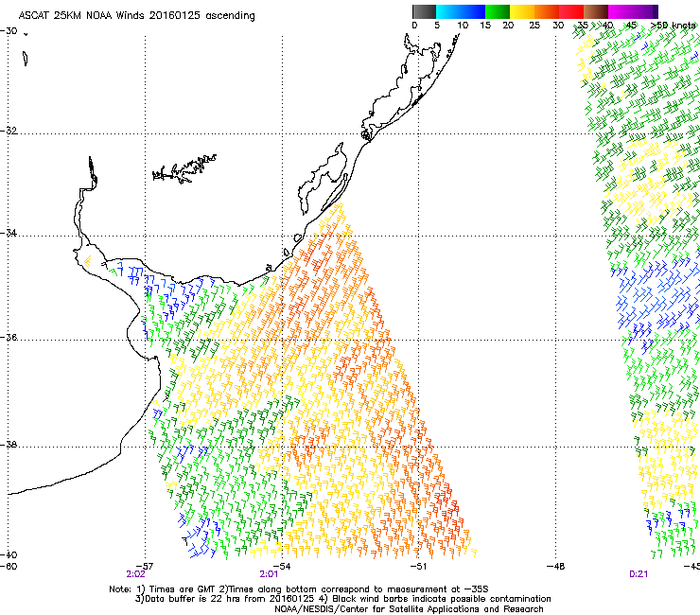Click the purple '2:01' pass time label
The height and width of the screenshot is (615, 700).
[x=270, y=574]
